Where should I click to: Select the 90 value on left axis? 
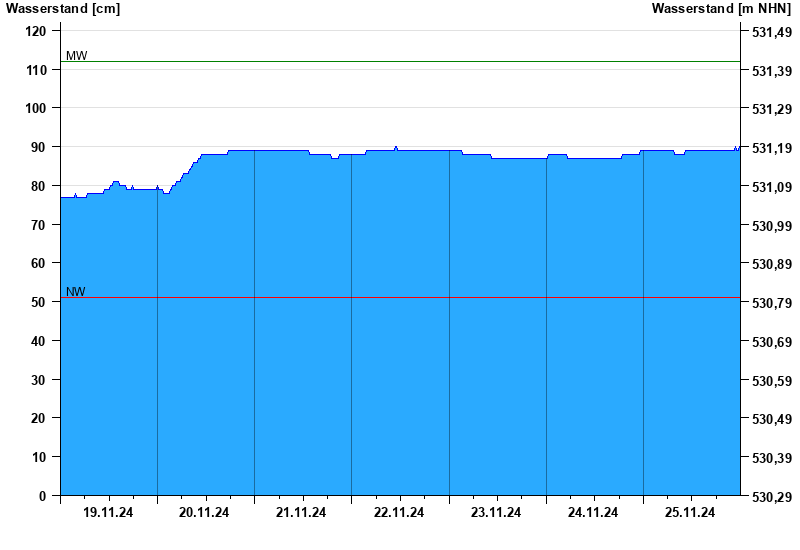pyautogui.click(x=39, y=147)
